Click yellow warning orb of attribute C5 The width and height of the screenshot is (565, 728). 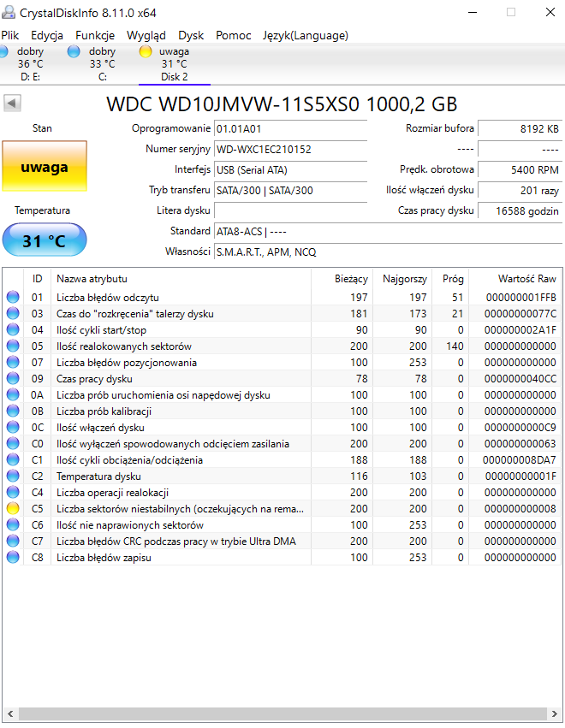pyautogui.click(x=13, y=508)
